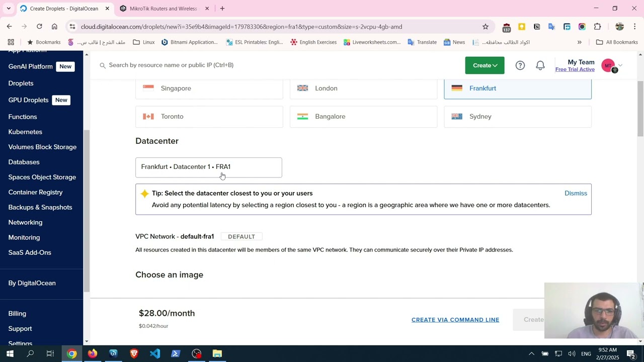
Task: Select the Bangalore region
Action: pyautogui.click(x=363, y=117)
